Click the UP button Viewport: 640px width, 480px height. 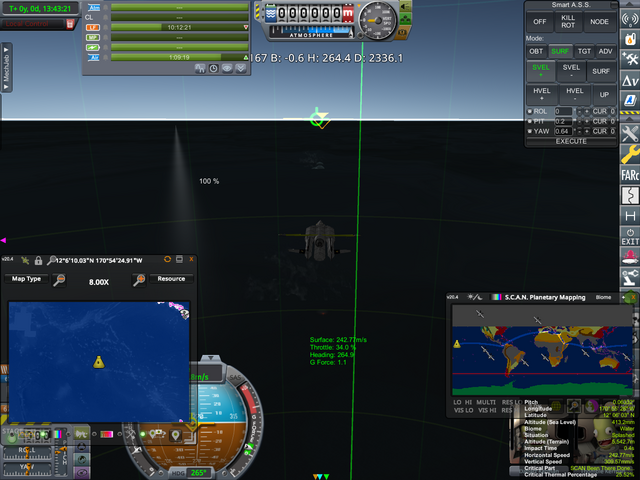click(x=604, y=94)
